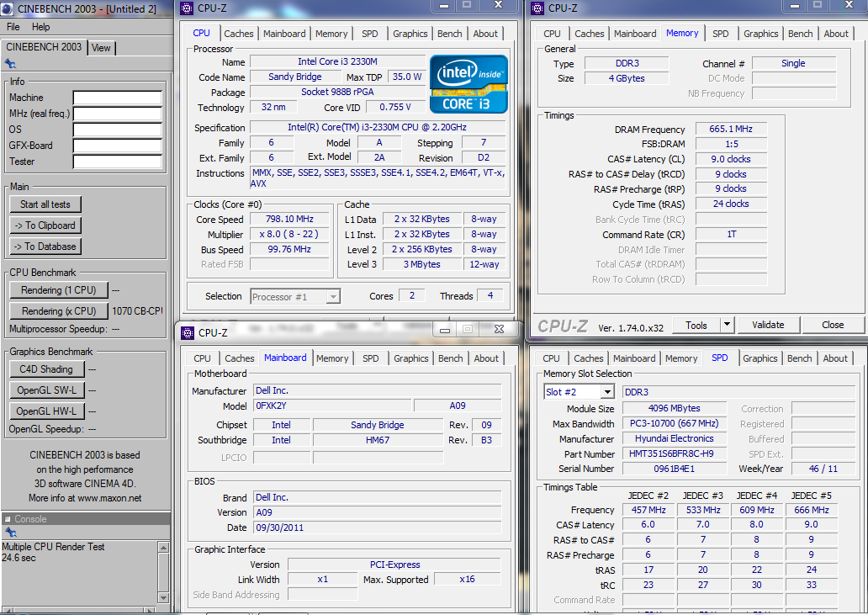This screenshot has width=868, height=615.
Task: Click the '3 MBytes' Level 3 cache value
Action: 422,265
